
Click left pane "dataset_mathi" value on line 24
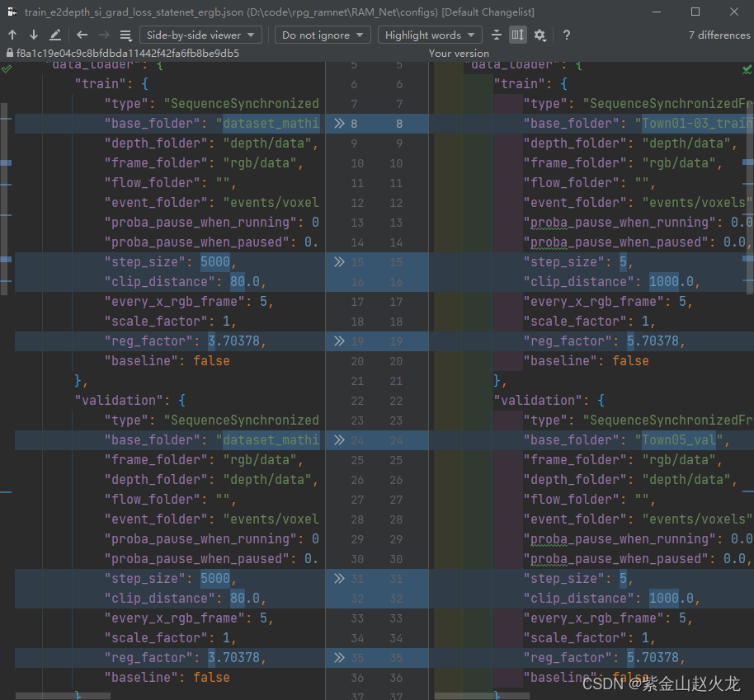tap(271, 440)
